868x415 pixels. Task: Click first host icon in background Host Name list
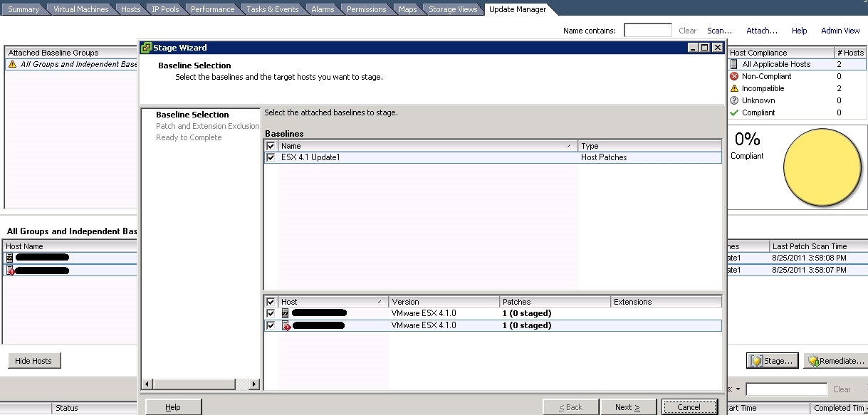9,258
